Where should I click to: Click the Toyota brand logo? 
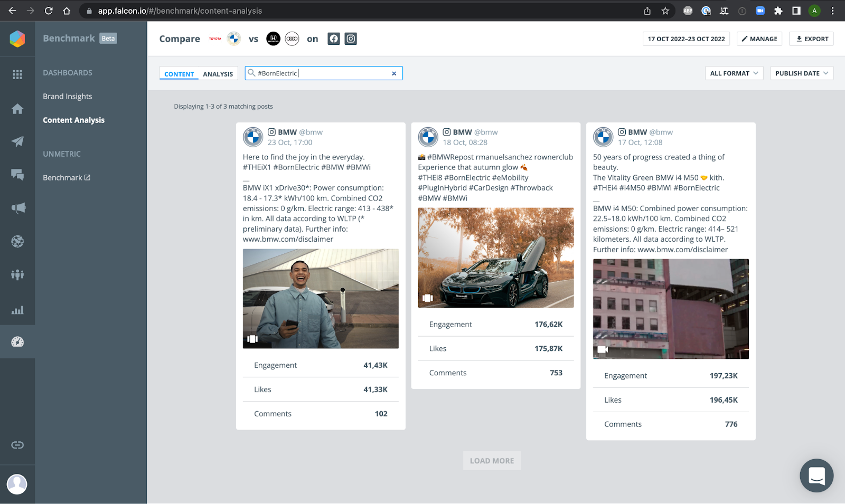point(215,39)
